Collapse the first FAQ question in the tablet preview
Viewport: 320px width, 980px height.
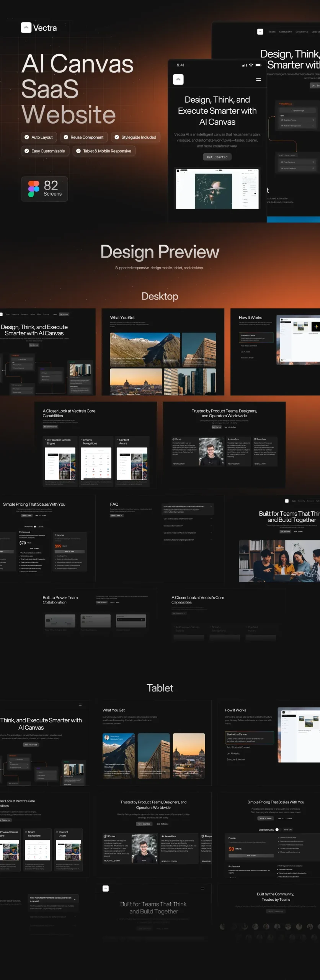pos(75,899)
